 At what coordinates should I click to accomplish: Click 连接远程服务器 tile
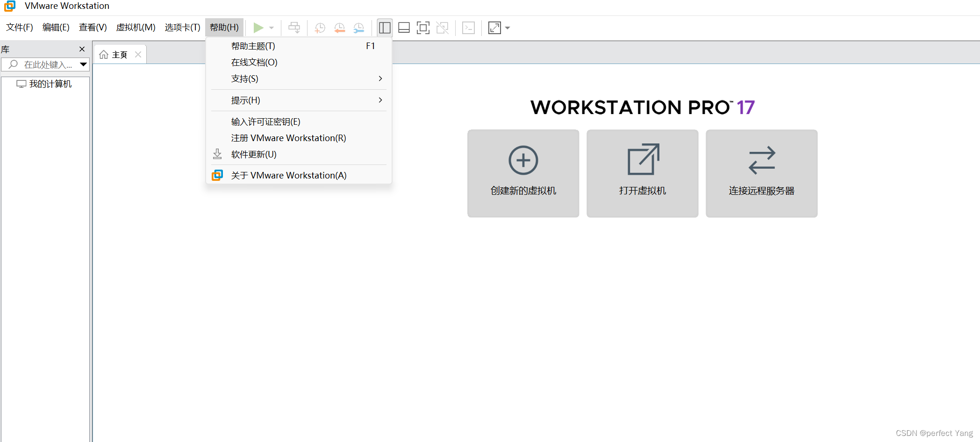pyautogui.click(x=762, y=173)
